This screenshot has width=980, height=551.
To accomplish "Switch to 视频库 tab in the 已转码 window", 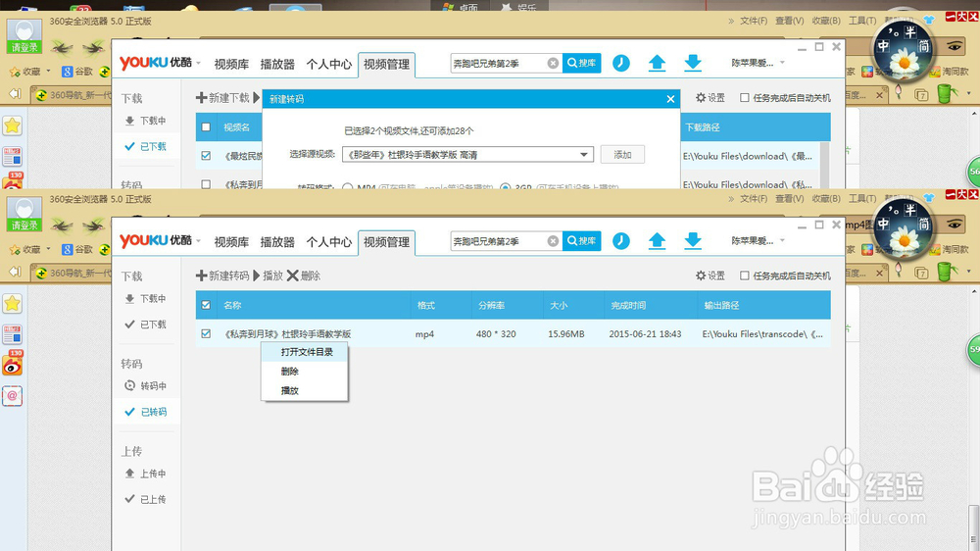I will pos(231,242).
